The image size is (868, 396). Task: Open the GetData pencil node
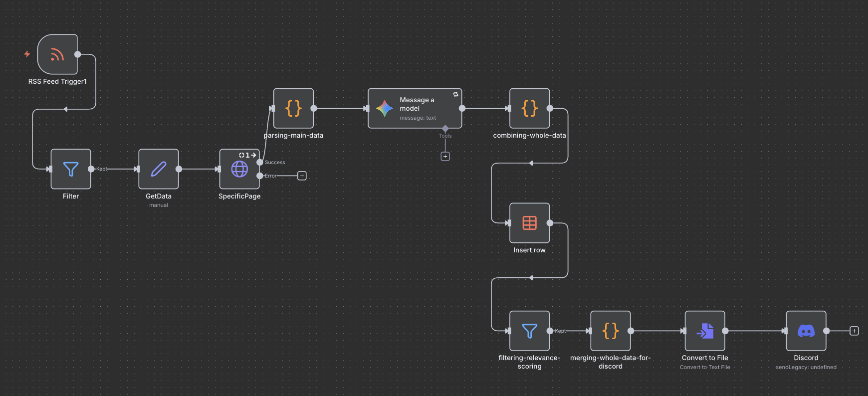coord(159,169)
